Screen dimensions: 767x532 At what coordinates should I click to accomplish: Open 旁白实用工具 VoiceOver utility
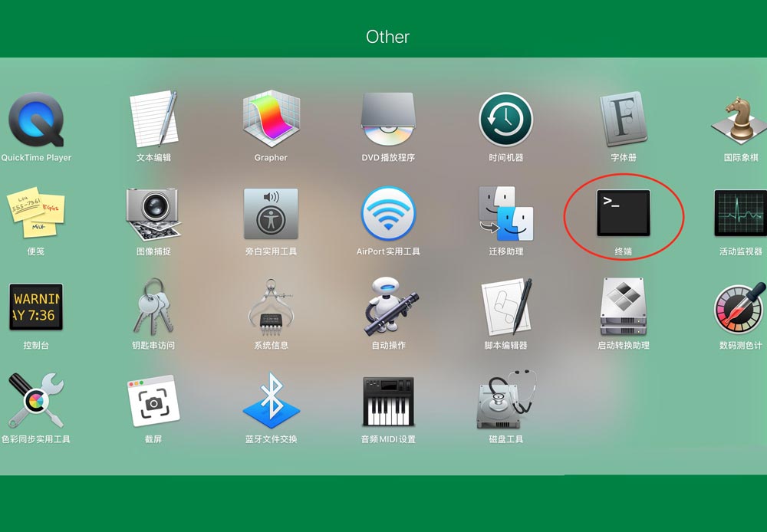(271, 213)
